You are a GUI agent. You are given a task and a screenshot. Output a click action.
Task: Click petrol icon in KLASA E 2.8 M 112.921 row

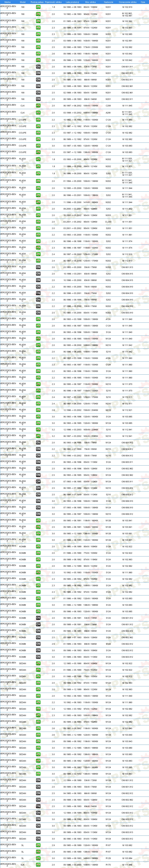click(38, 410)
